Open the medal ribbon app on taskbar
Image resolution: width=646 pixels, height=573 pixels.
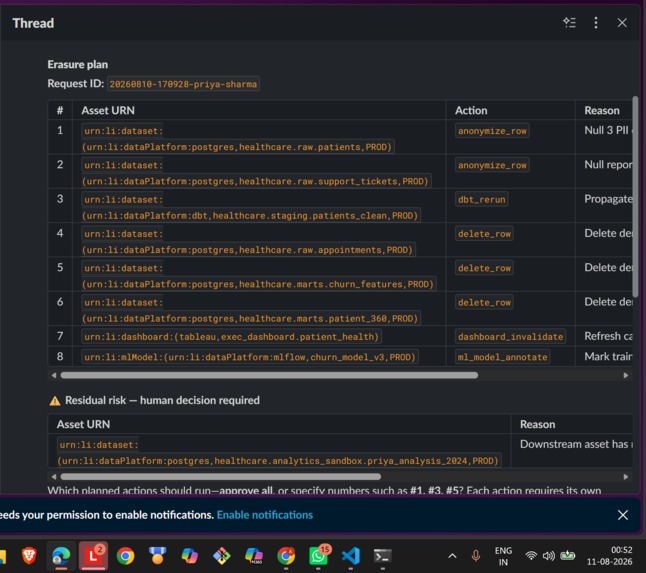pos(157,556)
